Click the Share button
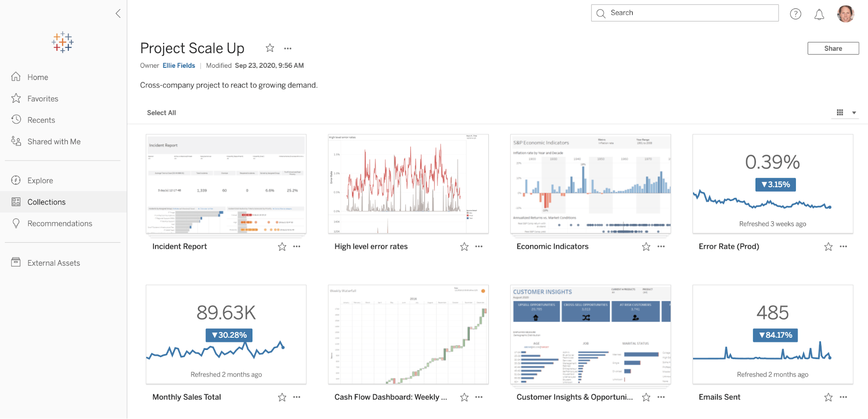The height and width of the screenshot is (419, 868). pos(833,48)
